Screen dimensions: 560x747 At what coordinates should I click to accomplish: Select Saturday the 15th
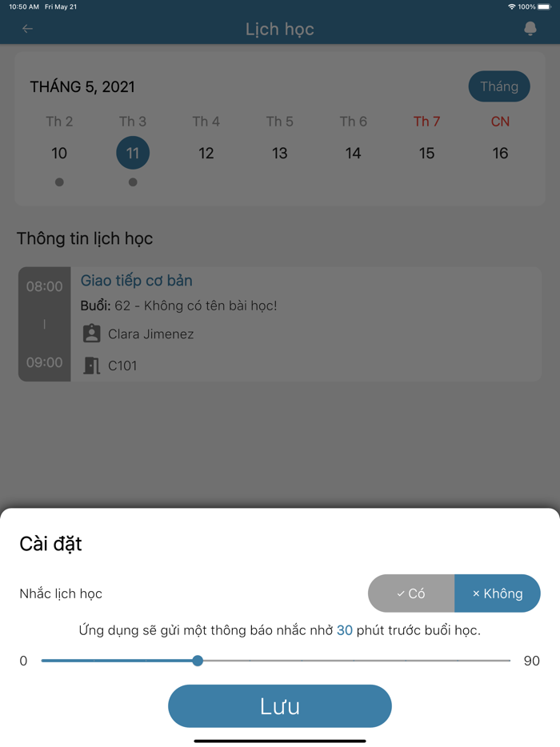pos(427,153)
